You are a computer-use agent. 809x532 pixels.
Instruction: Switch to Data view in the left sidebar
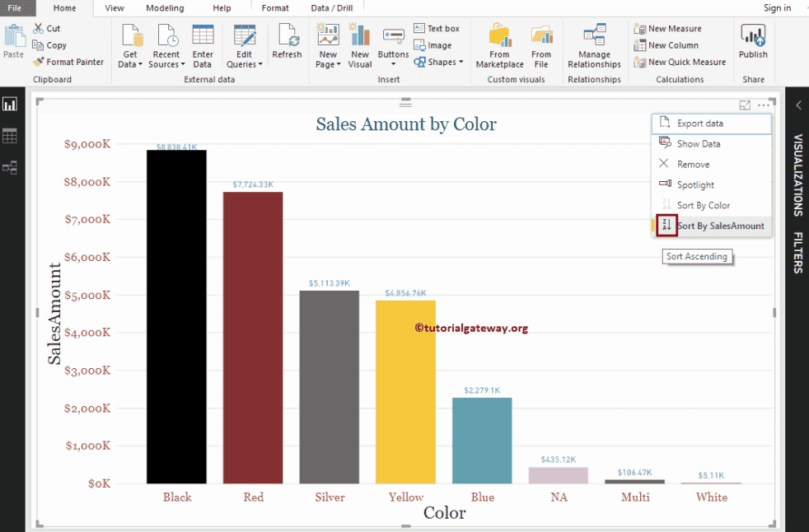pos(10,135)
